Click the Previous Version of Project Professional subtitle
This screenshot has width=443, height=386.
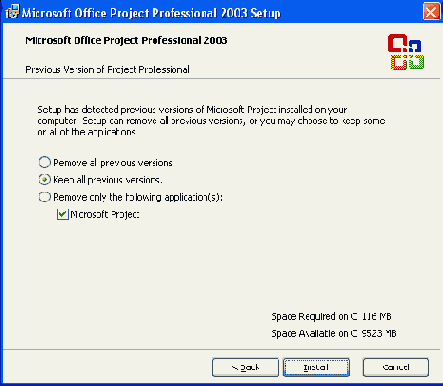point(107,69)
